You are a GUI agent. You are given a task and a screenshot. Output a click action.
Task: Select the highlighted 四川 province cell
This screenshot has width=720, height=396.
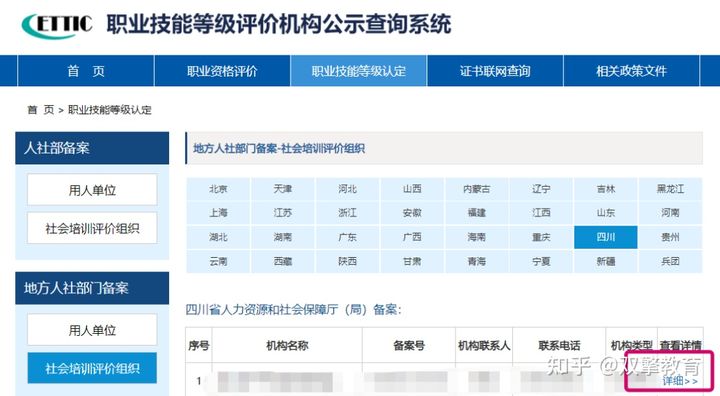click(606, 237)
